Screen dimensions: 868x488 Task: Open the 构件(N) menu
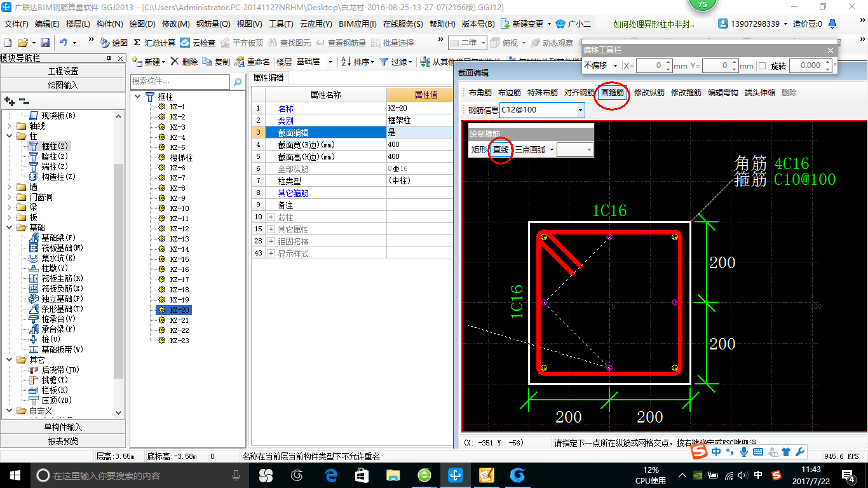[x=109, y=24]
